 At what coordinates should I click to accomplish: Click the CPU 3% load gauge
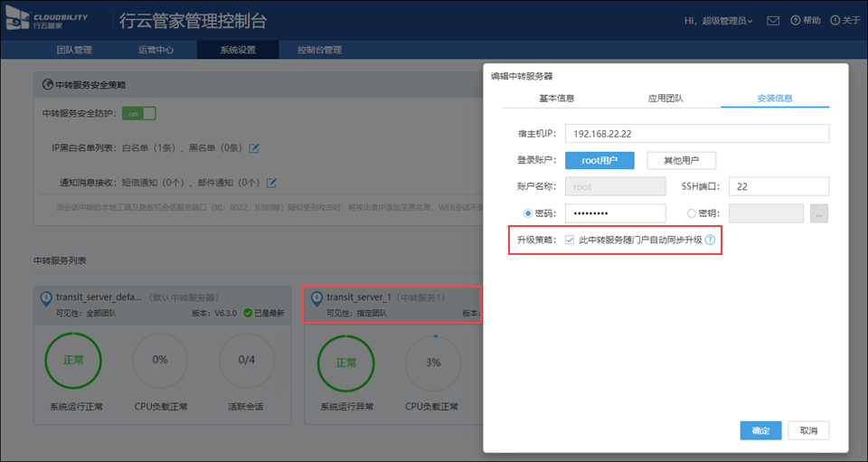(433, 362)
